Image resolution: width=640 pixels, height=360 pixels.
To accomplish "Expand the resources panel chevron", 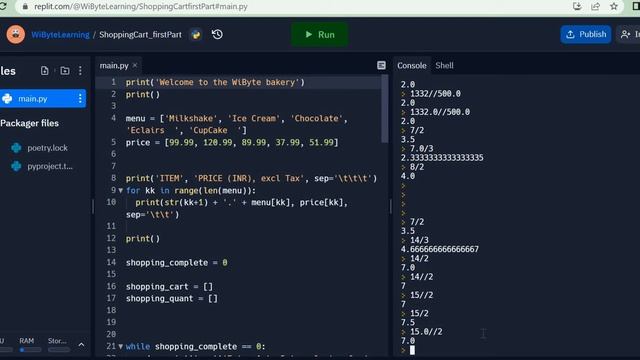I will [81, 345].
